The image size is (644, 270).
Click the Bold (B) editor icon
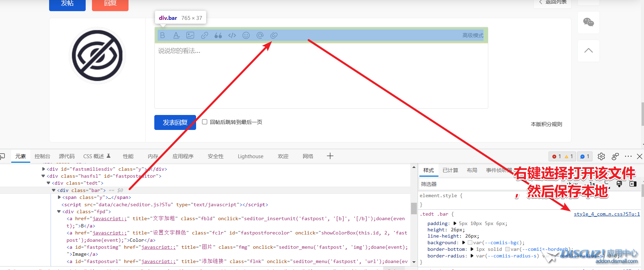coord(162,36)
